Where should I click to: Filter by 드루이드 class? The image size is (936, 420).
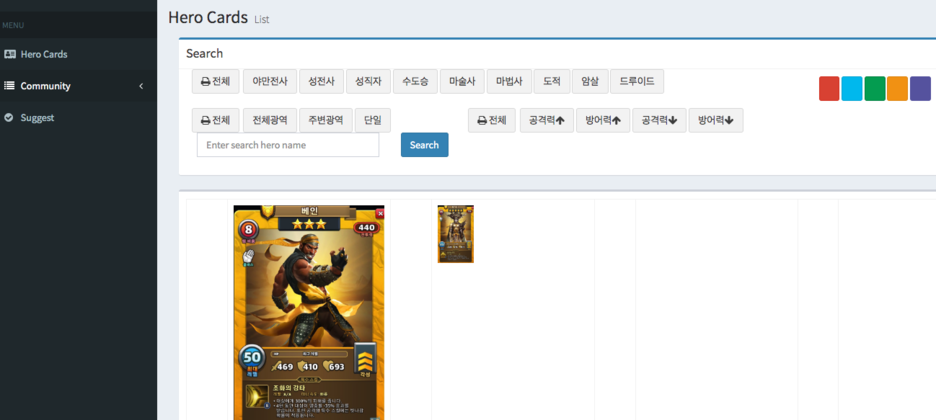point(637,81)
